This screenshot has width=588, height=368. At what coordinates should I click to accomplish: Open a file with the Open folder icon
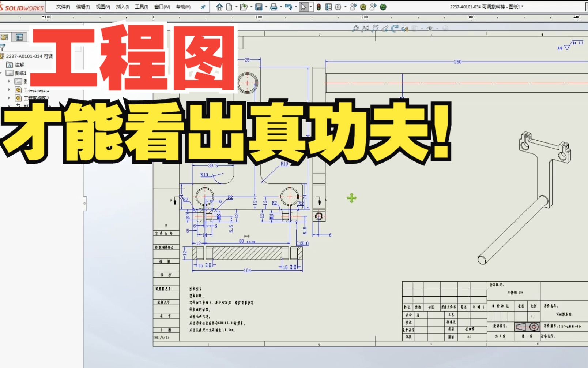(x=244, y=7)
